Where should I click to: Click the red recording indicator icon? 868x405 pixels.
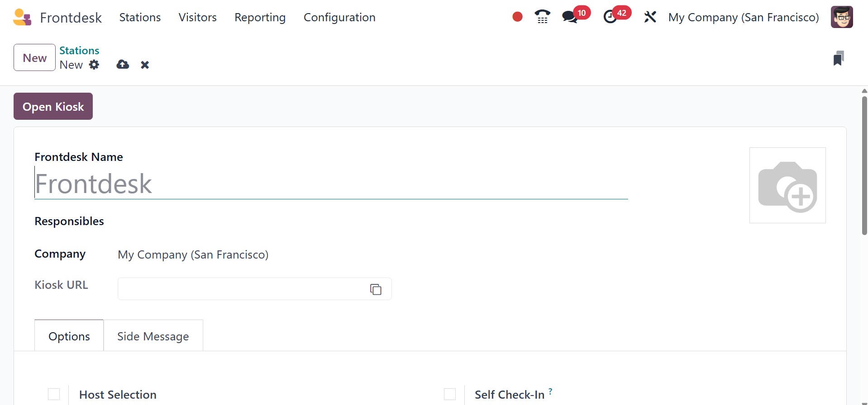tap(517, 17)
